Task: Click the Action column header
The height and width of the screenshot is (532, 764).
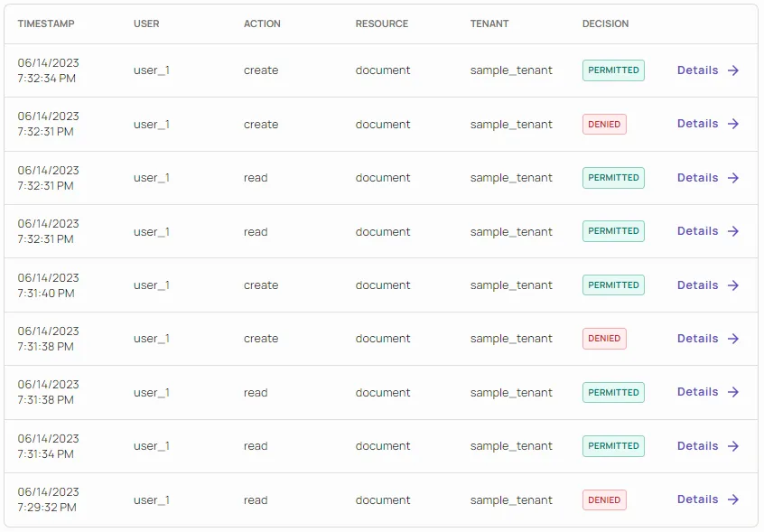Action: click(263, 23)
